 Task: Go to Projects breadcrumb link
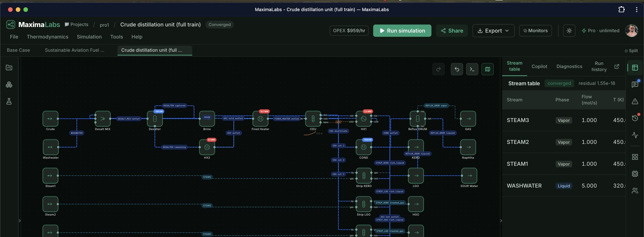77,25
